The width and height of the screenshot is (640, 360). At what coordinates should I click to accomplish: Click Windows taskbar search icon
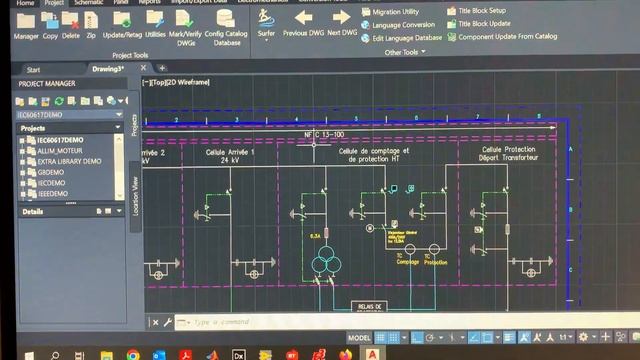55,356
